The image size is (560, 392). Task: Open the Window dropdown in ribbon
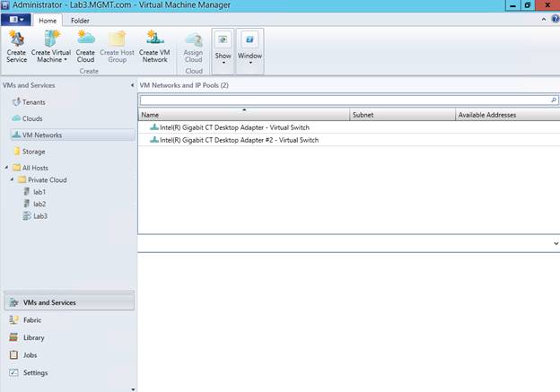(249, 51)
